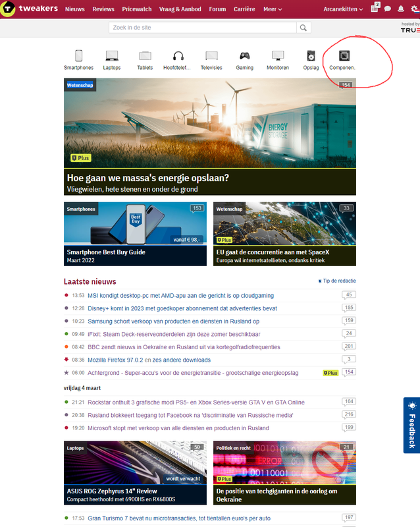This screenshot has height=527, width=420.
Task: Open the Pricewatch menu item
Action: (x=137, y=9)
